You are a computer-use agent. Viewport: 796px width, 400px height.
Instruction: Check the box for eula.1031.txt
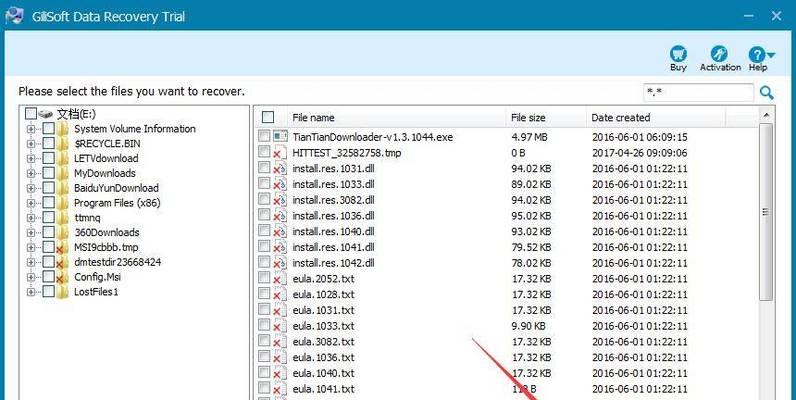pos(264,309)
